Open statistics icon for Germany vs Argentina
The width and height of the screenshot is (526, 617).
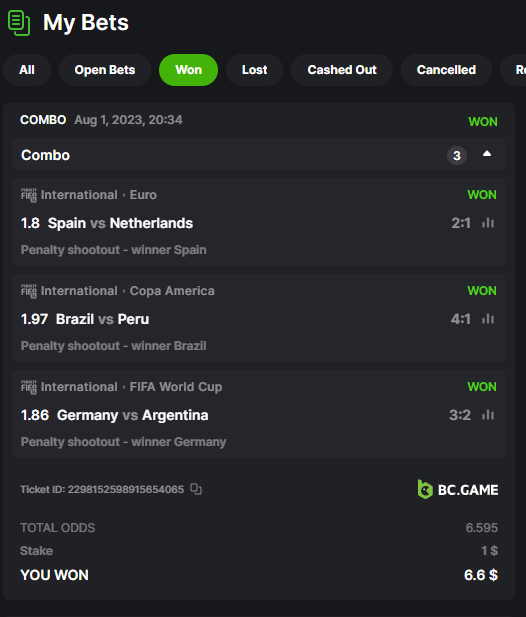pyautogui.click(x=488, y=415)
